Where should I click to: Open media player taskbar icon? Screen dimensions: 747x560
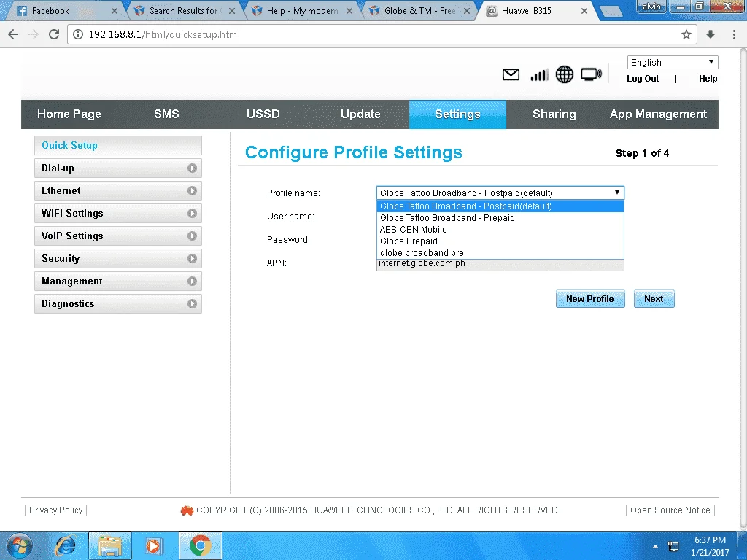click(154, 545)
